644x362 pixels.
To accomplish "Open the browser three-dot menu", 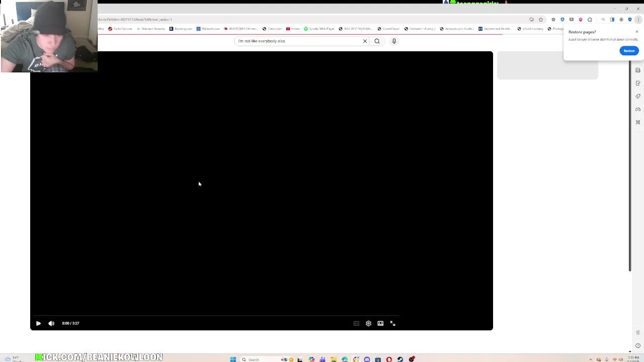I will tap(638, 20).
